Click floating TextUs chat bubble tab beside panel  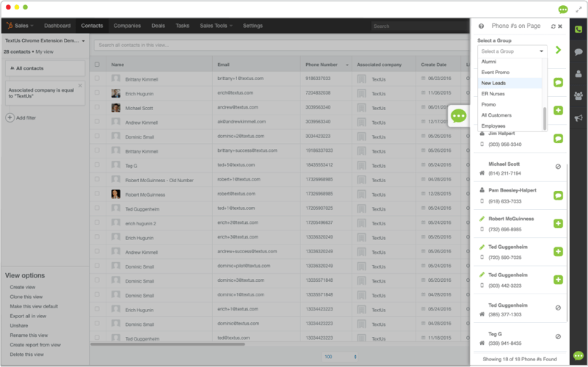[459, 116]
